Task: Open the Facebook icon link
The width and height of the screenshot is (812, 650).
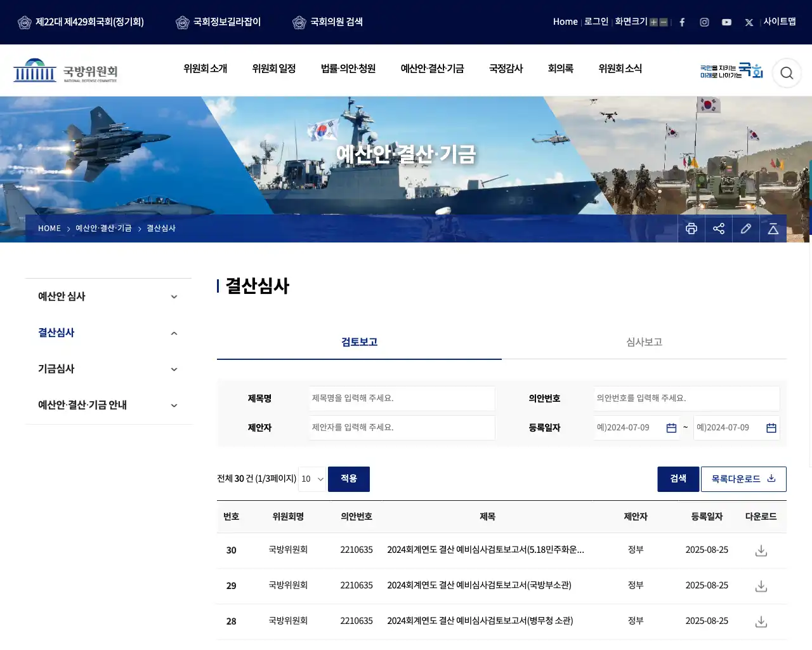Action: click(x=682, y=22)
